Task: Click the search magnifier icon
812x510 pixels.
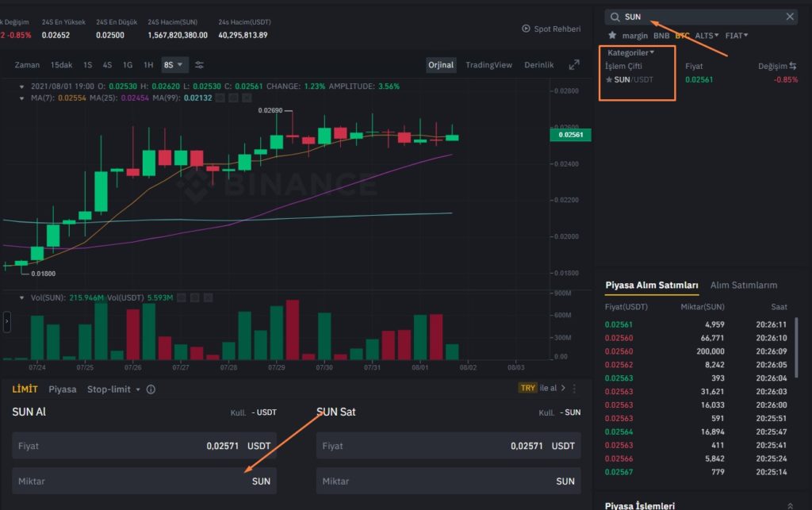Action: (x=615, y=17)
